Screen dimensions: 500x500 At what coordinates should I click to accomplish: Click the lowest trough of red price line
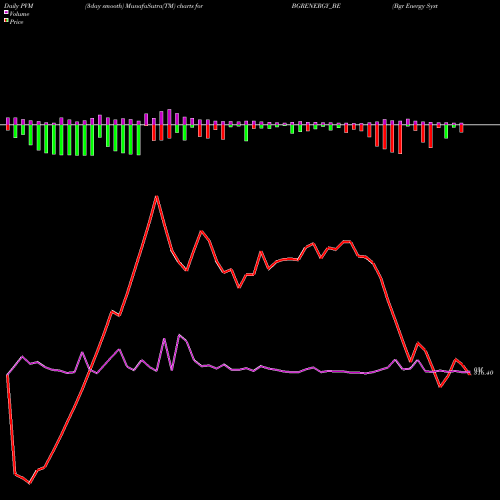pyautogui.click(x=30, y=483)
